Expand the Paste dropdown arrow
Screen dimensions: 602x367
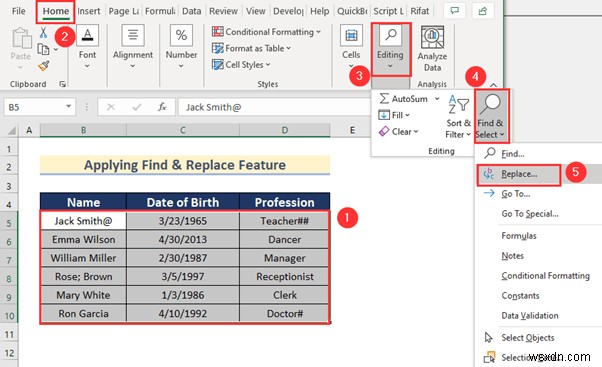[x=20, y=67]
